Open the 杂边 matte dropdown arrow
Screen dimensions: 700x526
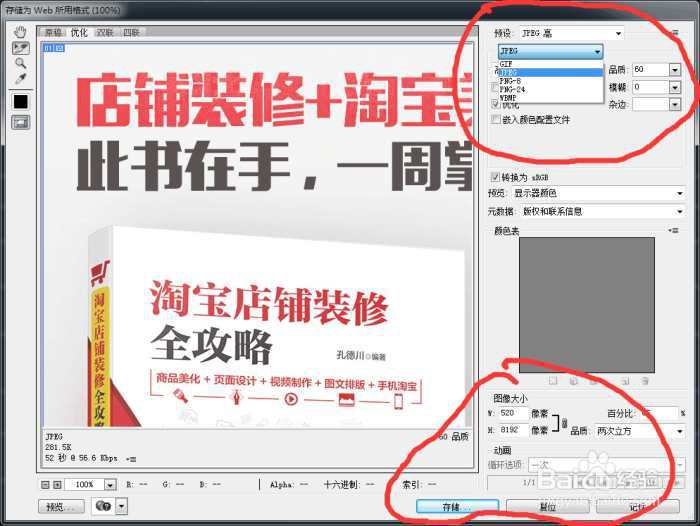point(675,104)
